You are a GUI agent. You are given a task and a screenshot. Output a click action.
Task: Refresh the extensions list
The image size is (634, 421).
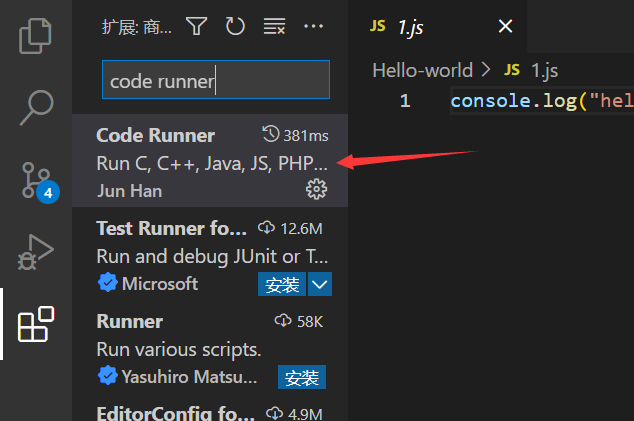(x=235, y=26)
